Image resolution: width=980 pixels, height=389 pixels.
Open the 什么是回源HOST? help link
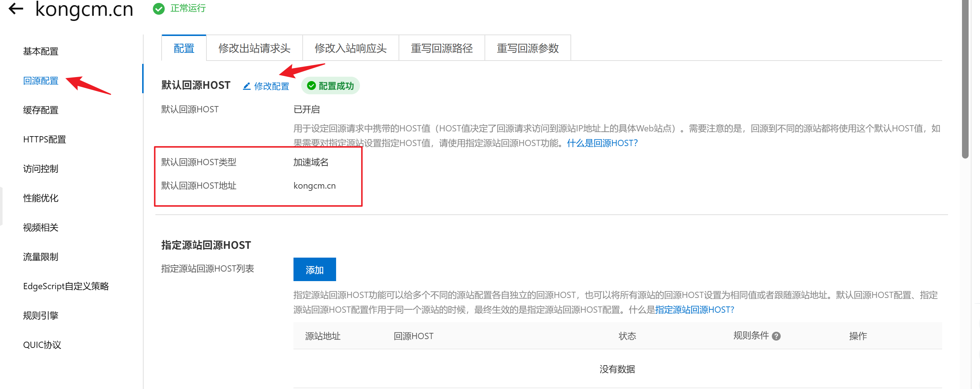602,143
